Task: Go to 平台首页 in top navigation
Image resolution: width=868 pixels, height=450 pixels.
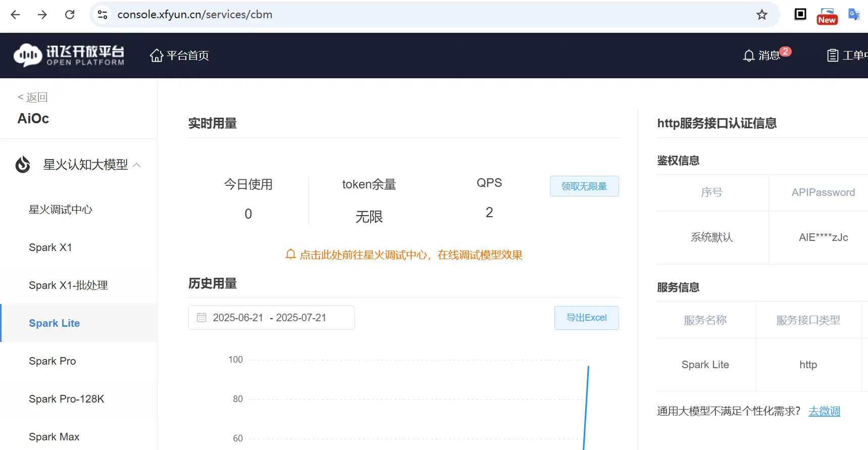Action: [x=179, y=56]
